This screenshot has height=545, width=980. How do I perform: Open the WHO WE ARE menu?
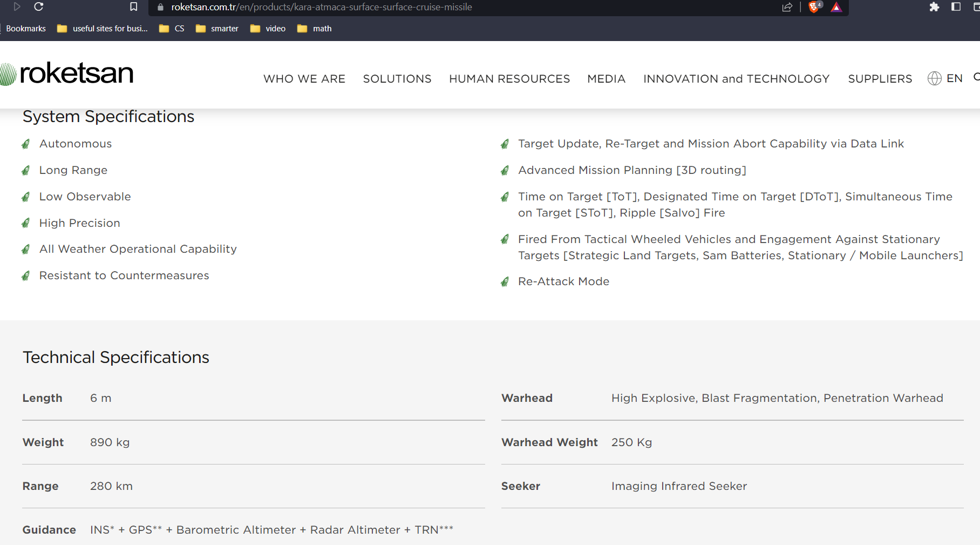pos(304,79)
